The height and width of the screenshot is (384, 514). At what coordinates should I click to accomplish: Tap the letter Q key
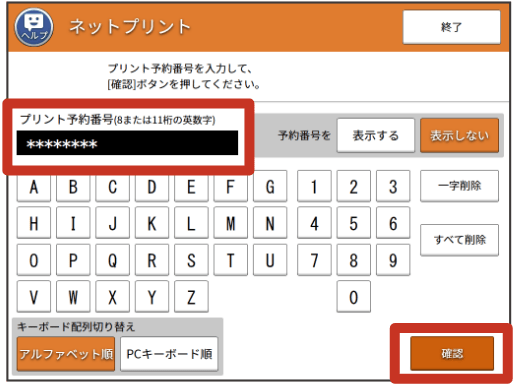(112, 260)
